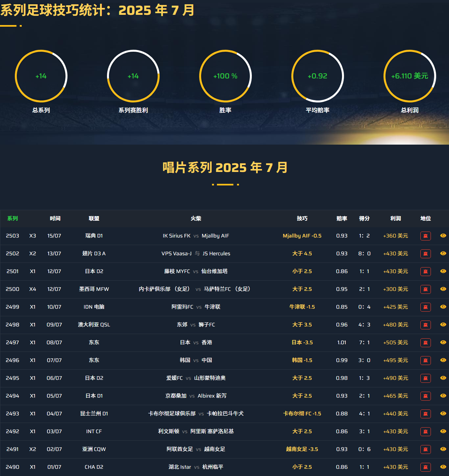Screen dimensions: 449x476
Task: Click the win status icon in row 2491
Action: point(425,449)
